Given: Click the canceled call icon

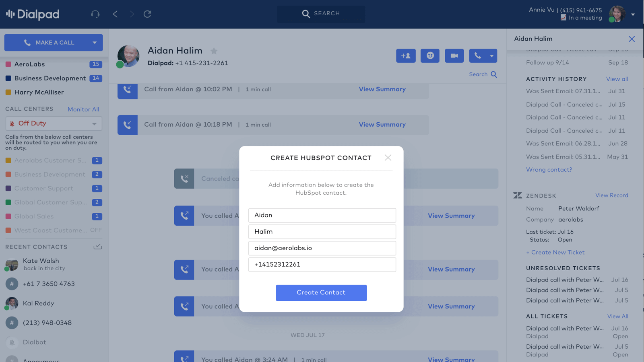Looking at the screenshot, I should pyautogui.click(x=184, y=179).
